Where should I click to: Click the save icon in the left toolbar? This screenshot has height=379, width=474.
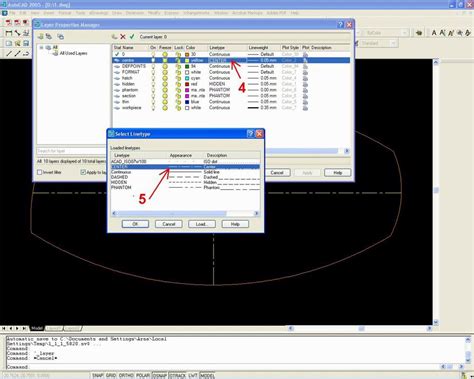click(x=26, y=43)
